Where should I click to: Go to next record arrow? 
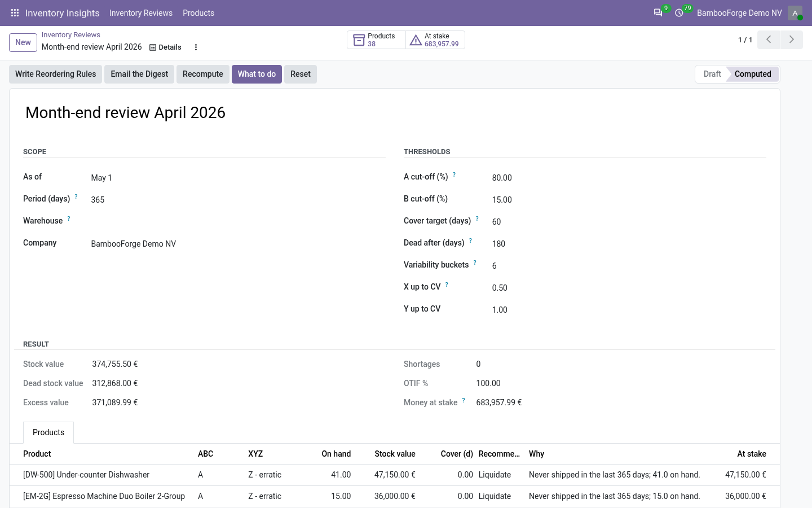(x=792, y=40)
